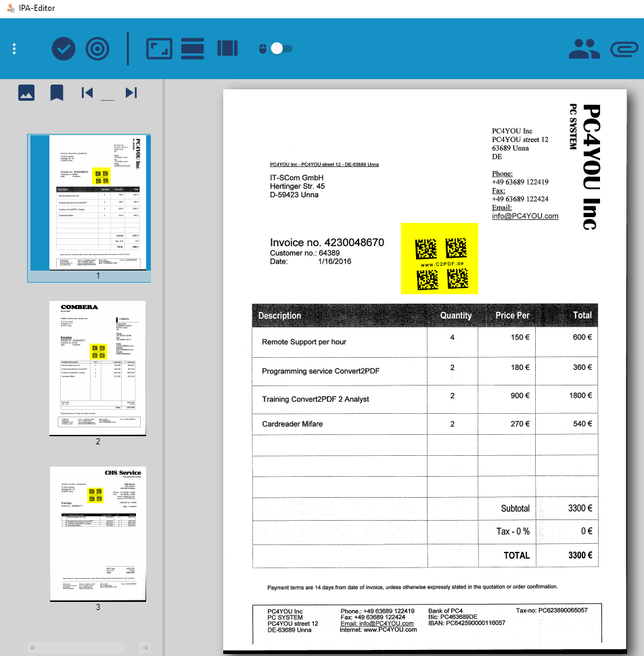644x656 pixels.
Task: Select page 1 PC4YOU invoice thumbnail
Action: click(98, 202)
